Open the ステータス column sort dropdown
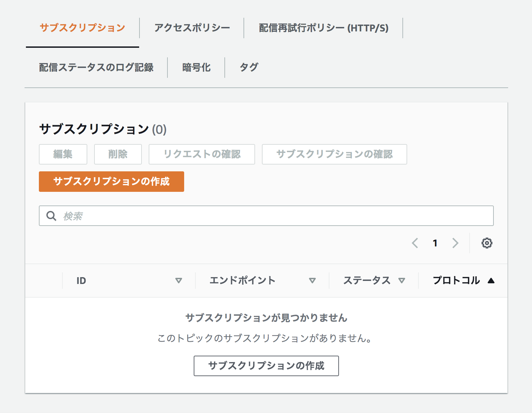 pyautogui.click(x=402, y=280)
